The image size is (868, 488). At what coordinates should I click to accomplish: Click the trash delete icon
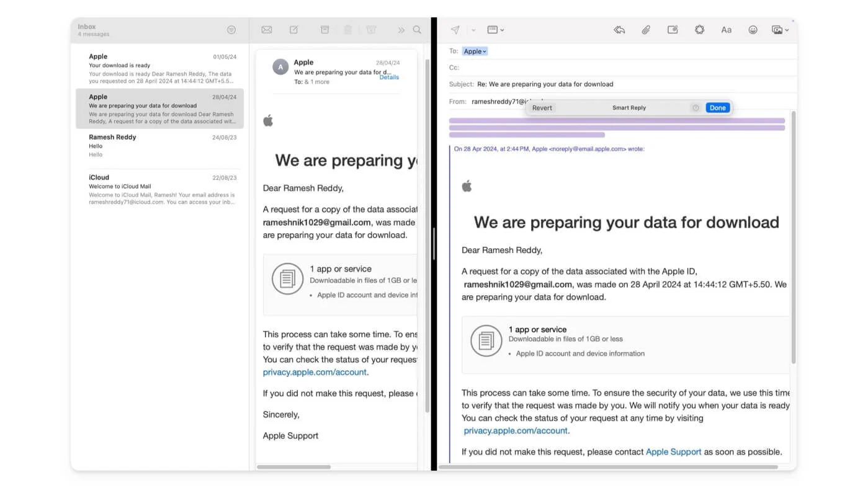click(x=348, y=30)
